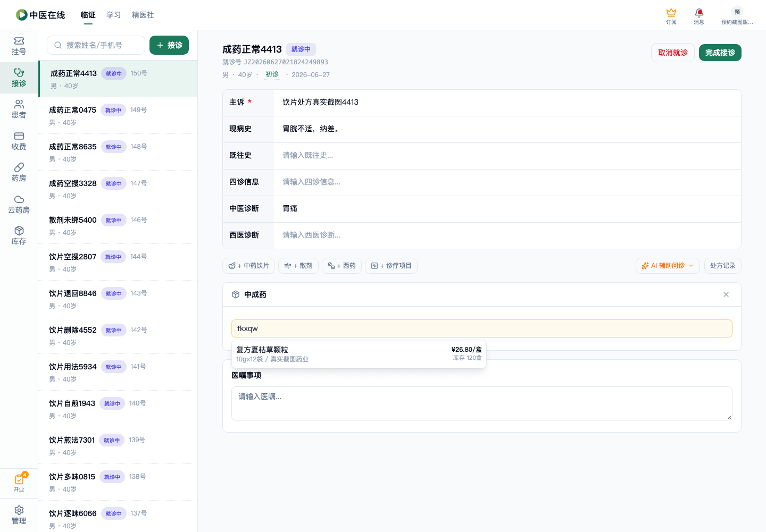Click the 四诊信息 input field

tap(507, 182)
